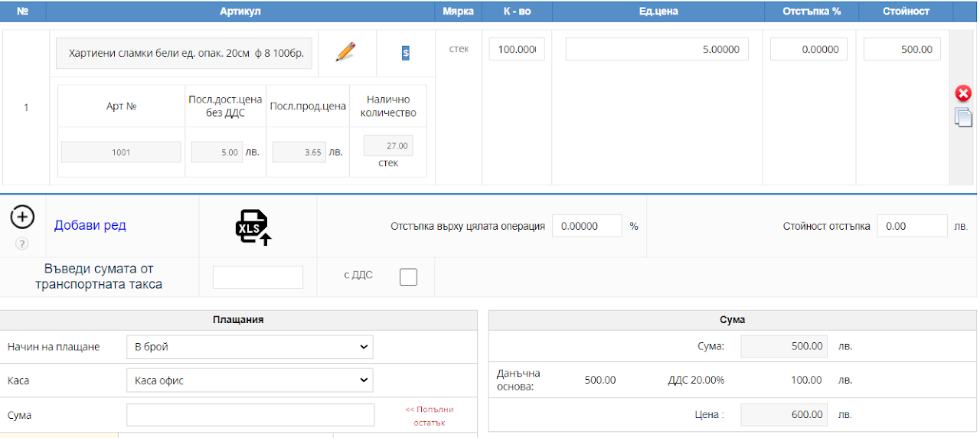980x438 pixels.
Task: Click the article name field Хартиени сламки
Action: 185,53
